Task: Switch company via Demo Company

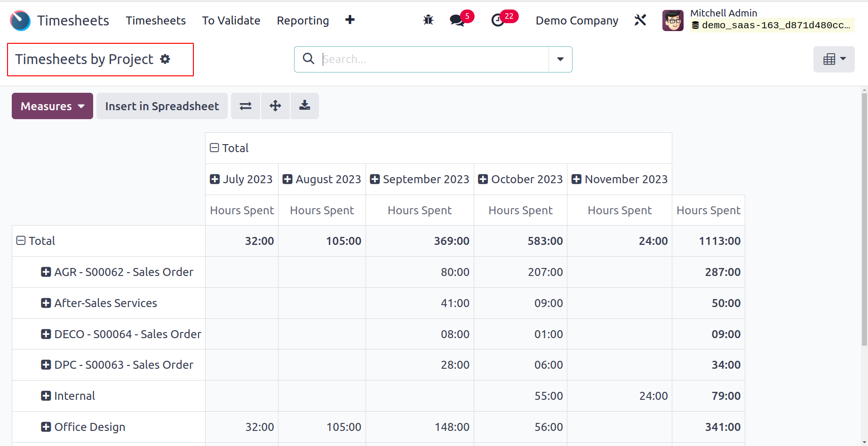Action: (x=577, y=20)
